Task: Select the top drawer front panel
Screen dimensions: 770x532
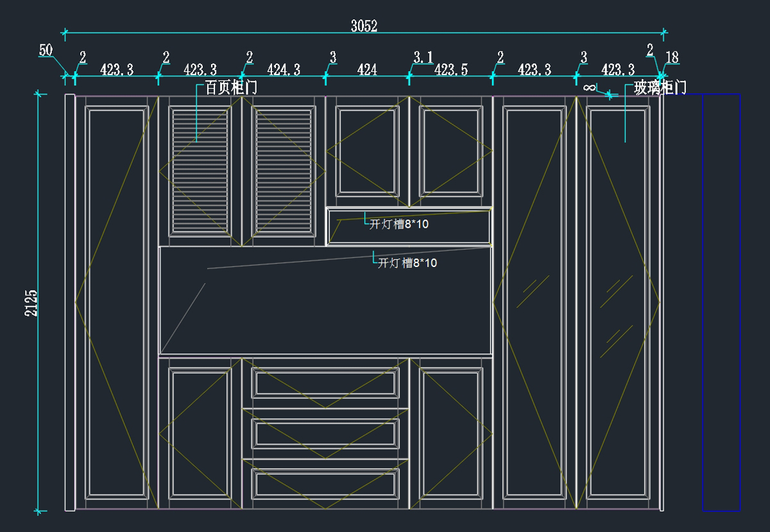Action: pyautogui.click(x=325, y=382)
